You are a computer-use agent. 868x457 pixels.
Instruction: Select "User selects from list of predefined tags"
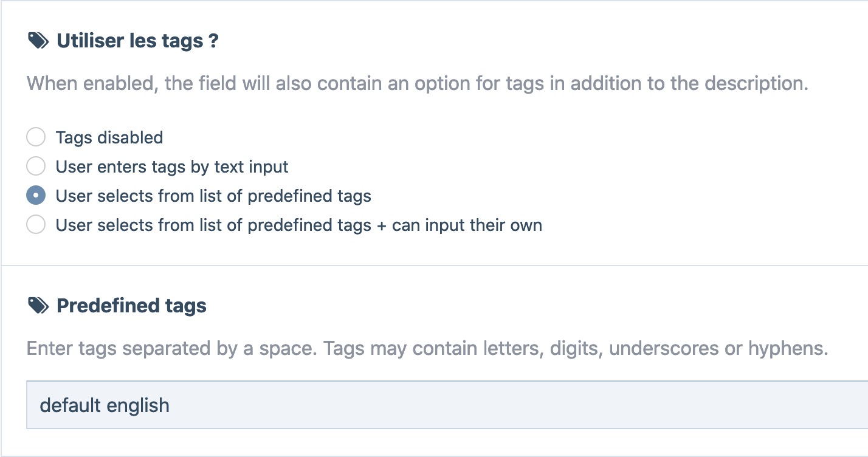pos(36,195)
